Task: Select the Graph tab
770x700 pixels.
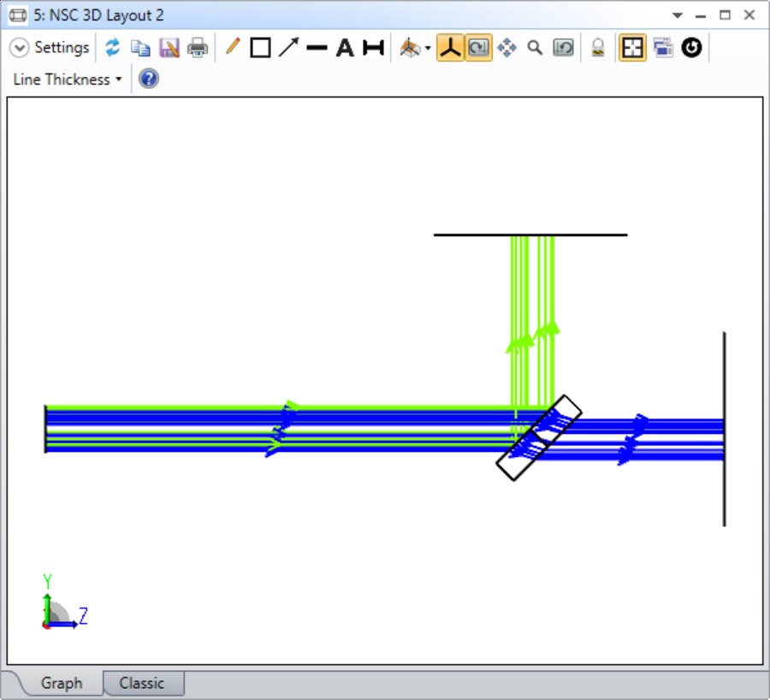Action: [x=61, y=683]
